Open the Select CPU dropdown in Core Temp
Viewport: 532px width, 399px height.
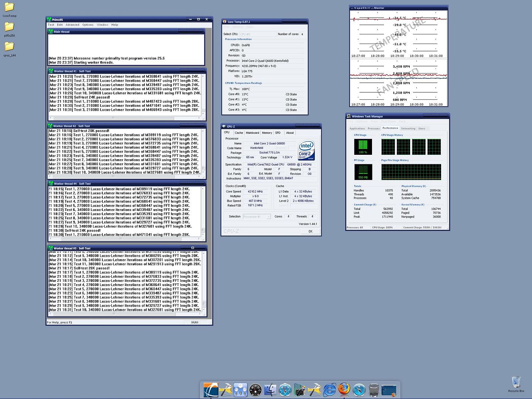(x=258, y=34)
